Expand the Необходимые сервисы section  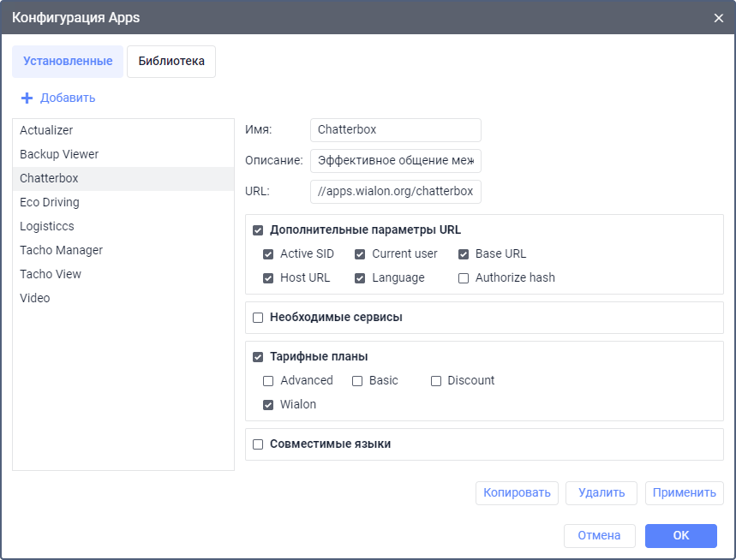(x=258, y=318)
